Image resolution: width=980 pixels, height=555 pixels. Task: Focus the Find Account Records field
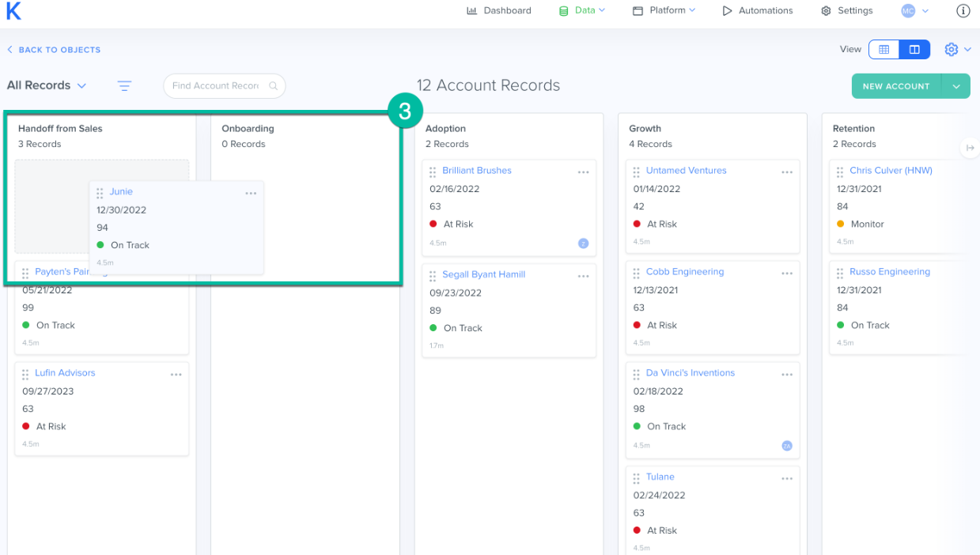click(x=224, y=85)
